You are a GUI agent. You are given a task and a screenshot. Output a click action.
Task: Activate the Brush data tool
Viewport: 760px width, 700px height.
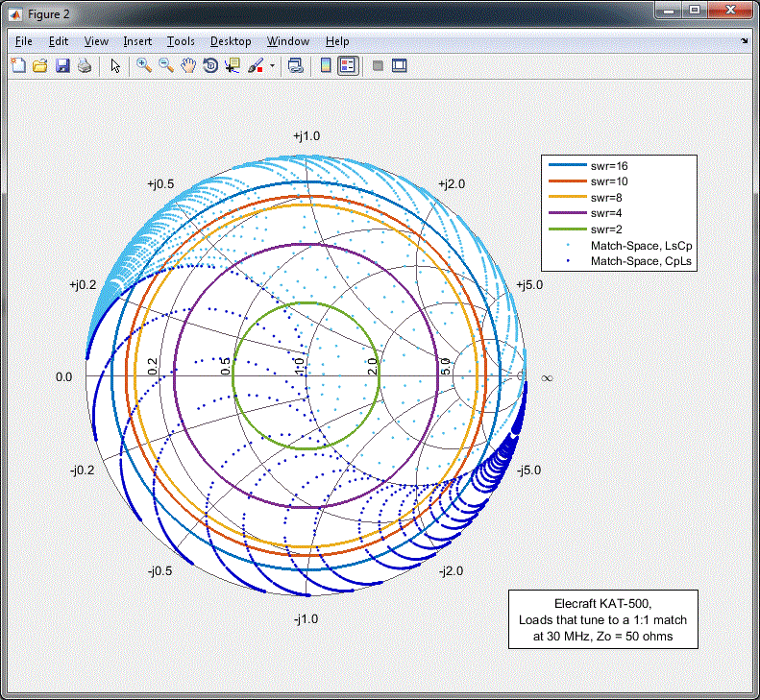click(256, 65)
